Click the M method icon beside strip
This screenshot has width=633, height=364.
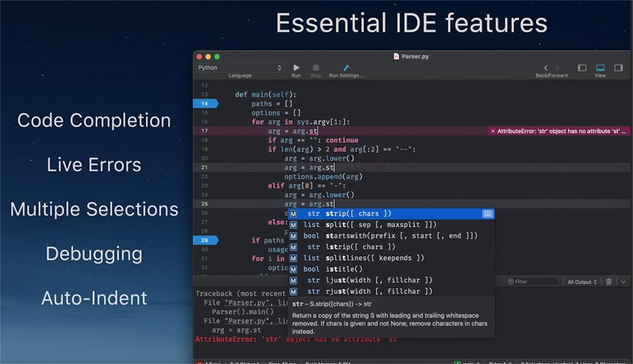[293, 214]
